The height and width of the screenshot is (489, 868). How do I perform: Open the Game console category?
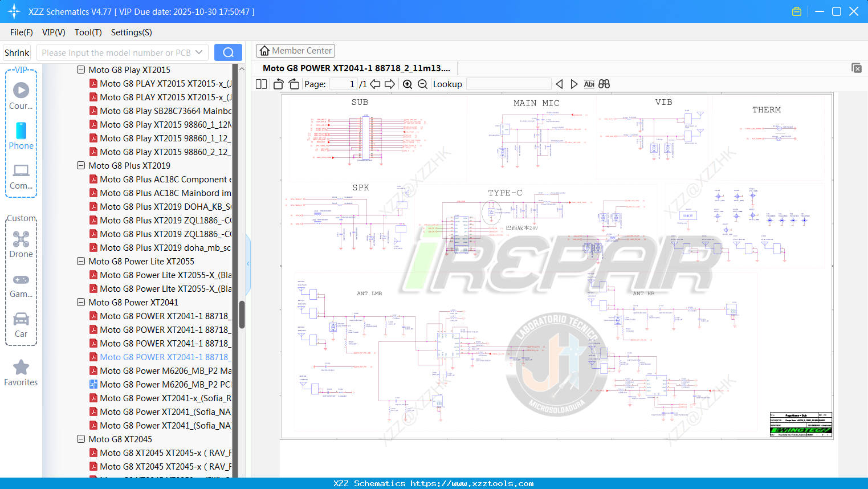click(21, 285)
